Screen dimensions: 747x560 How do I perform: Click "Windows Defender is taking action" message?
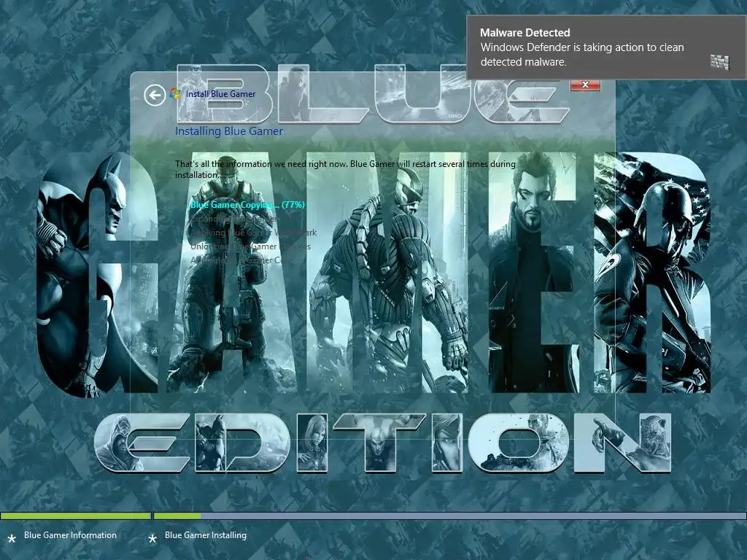click(582, 54)
